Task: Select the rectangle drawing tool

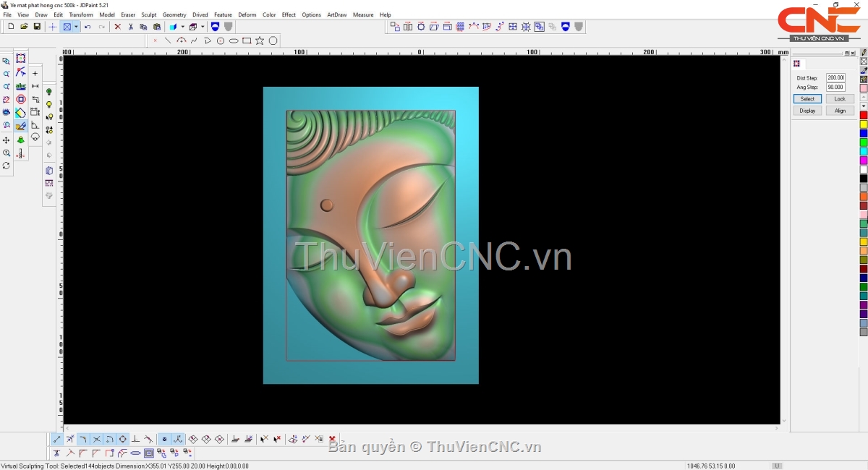Action: coord(247,40)
